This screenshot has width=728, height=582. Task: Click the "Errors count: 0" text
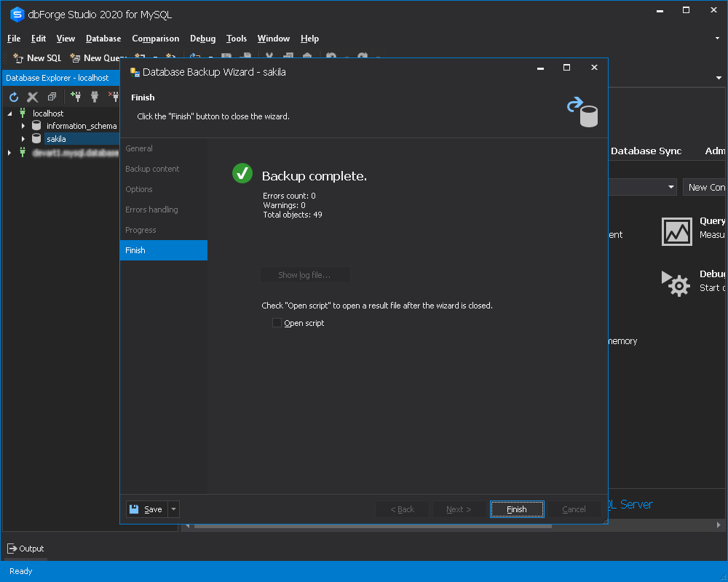click(x=289, y=196)
